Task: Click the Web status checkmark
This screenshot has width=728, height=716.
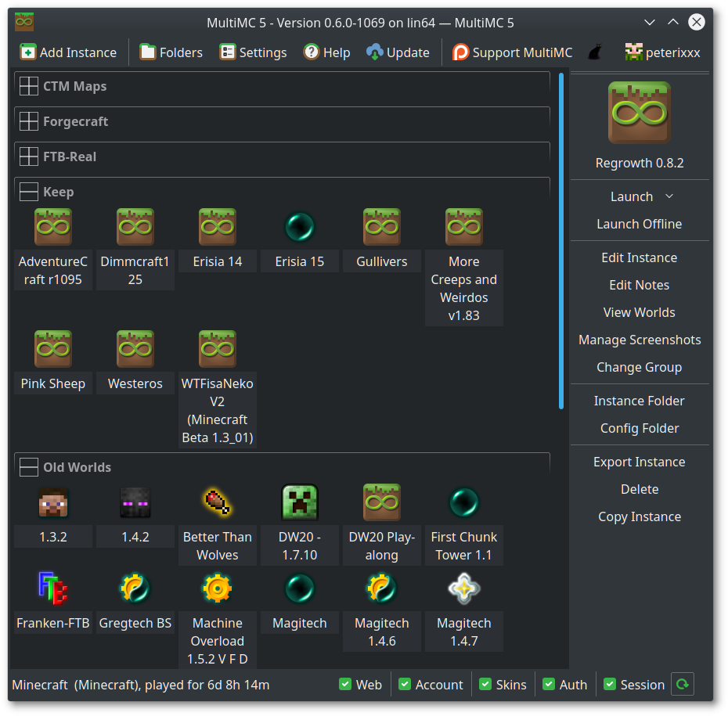Action: [x=345, y=684]
